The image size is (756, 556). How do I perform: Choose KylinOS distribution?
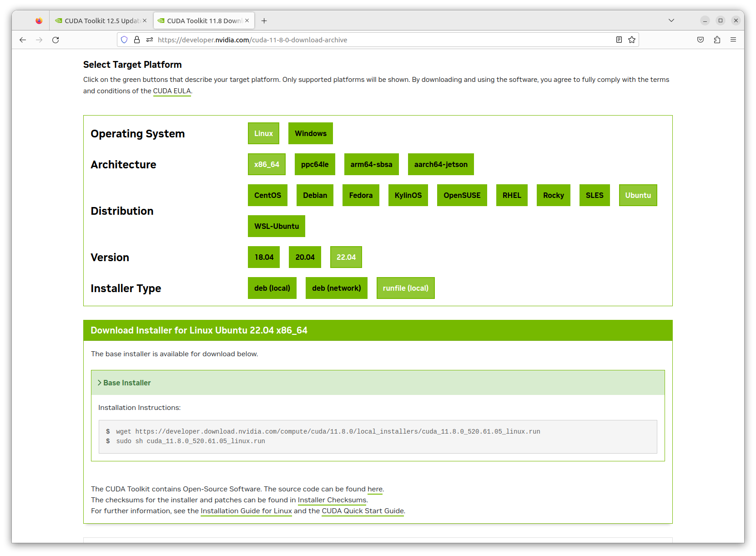pos(408,195)
